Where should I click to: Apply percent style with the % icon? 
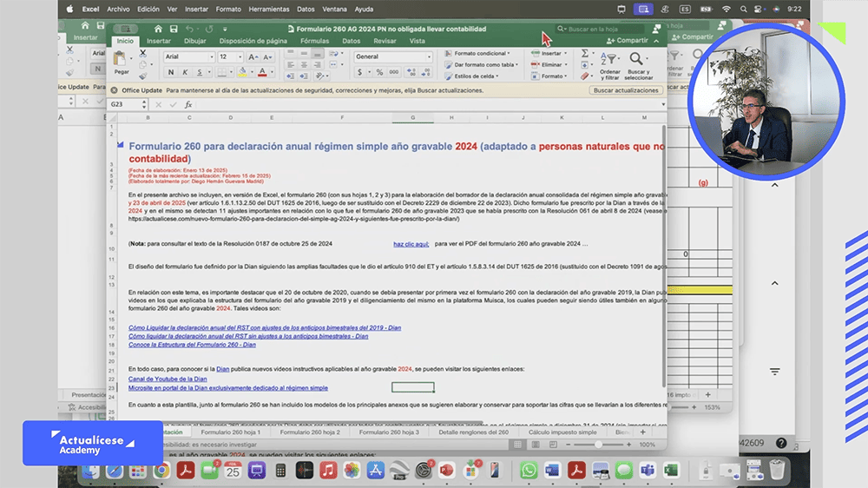[x=379, y=72]
